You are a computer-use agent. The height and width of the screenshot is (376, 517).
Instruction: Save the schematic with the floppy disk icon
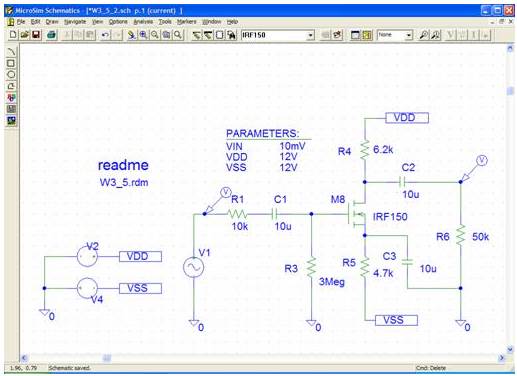point(36,35)
